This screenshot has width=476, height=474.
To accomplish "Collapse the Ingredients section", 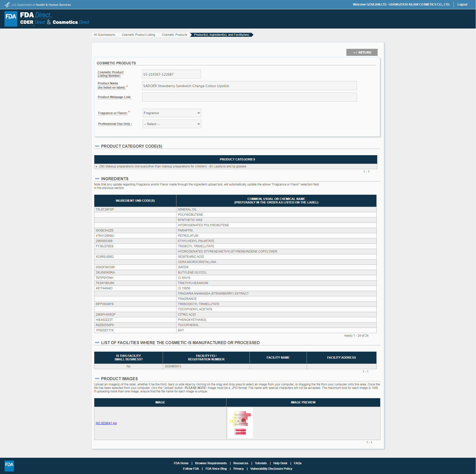I will 97,179.
